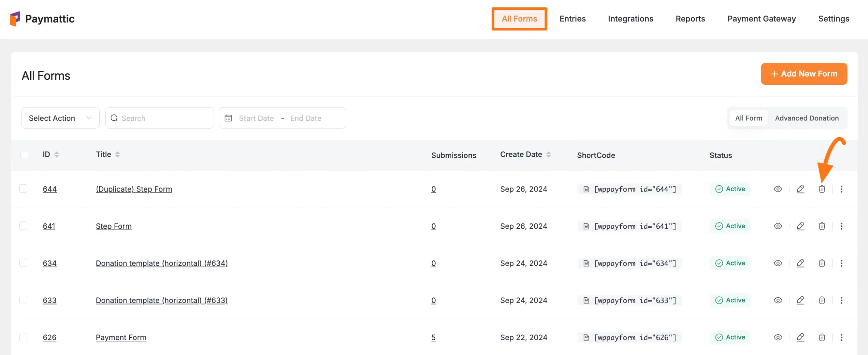Edit form 641 with pencil icon
868x355 pixels.
(800, 226)
